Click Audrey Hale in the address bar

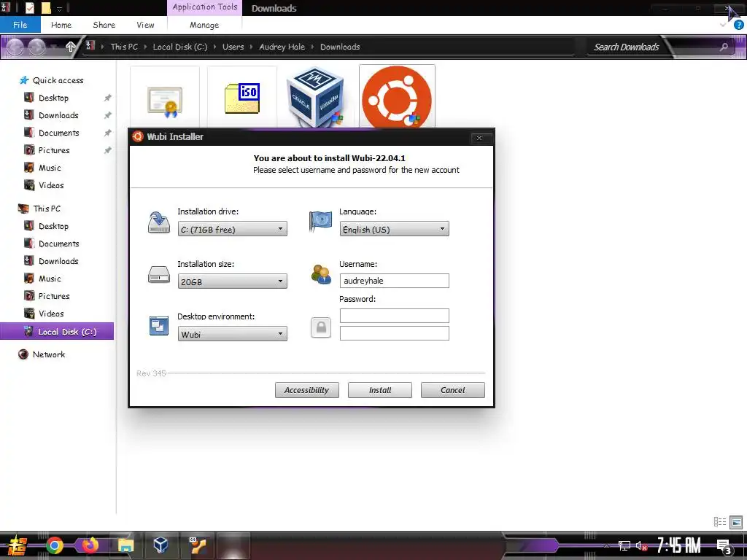pyautogui.click(x=282, y=47)
